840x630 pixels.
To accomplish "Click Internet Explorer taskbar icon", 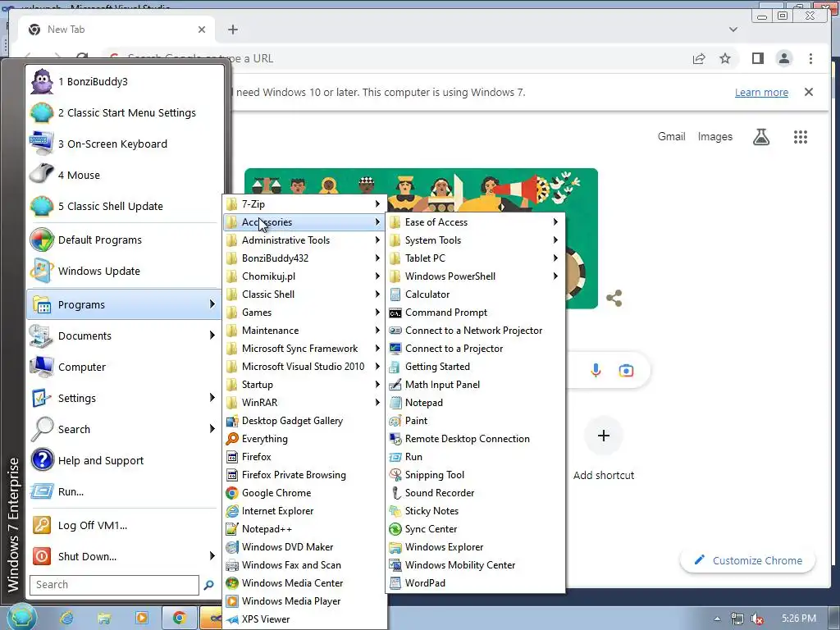I will point(67,618).
